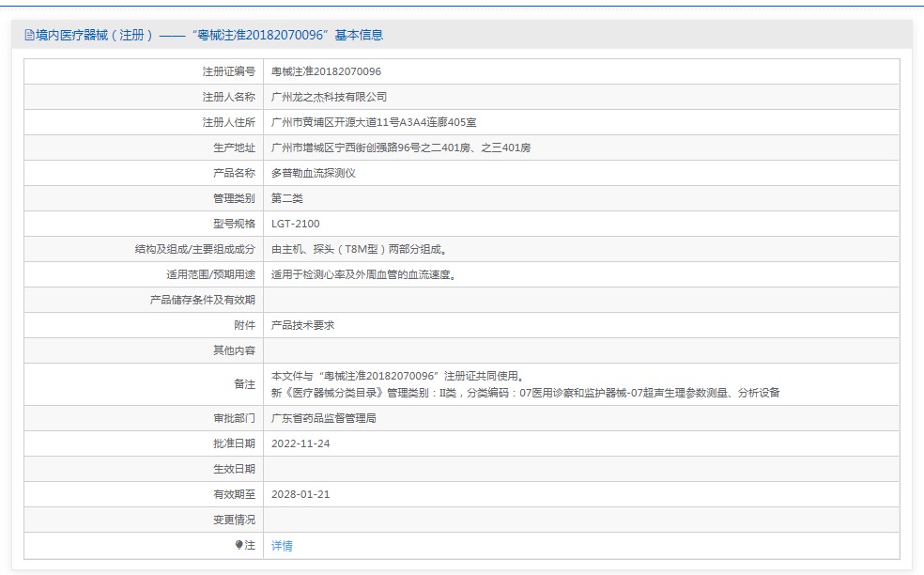Click the 批准日期 label
924x575 pixels.
(234, 443)
